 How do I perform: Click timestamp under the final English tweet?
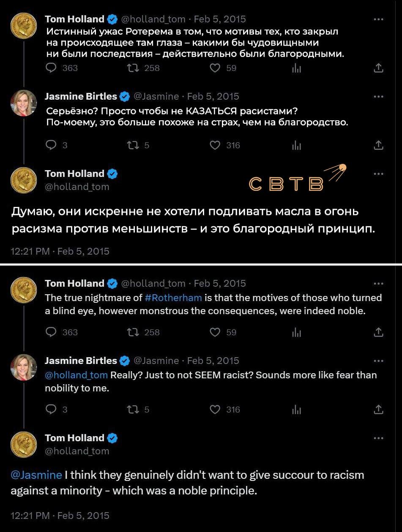click(60, 516)
